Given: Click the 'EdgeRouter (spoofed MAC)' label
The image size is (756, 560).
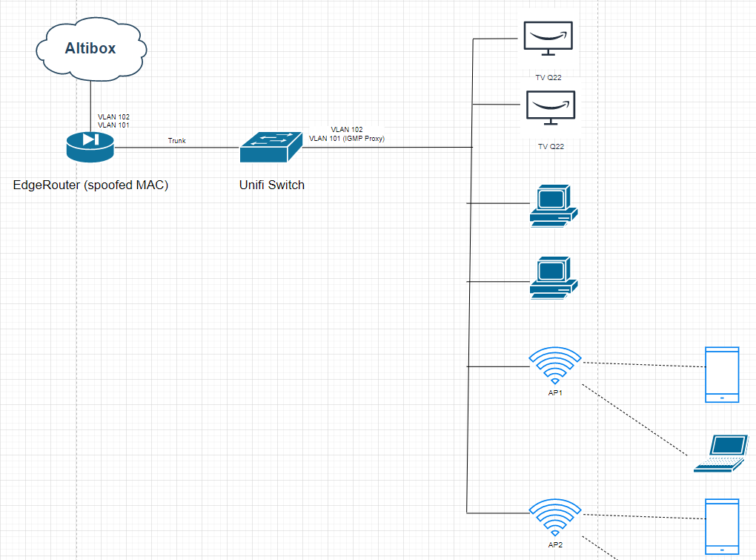Looking at the screenshot, I should [90, 185].
